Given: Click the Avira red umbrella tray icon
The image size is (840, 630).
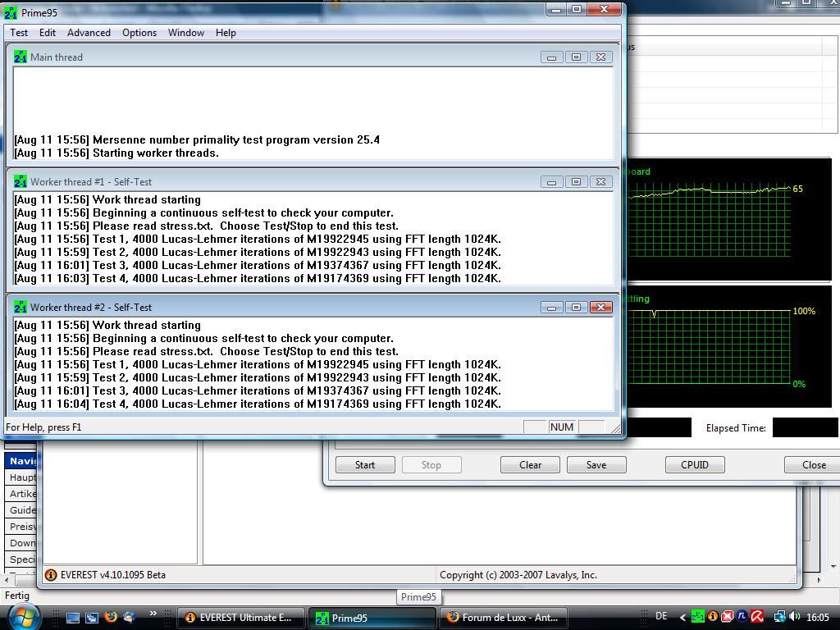Looking at the screenshot, I should click(x=757, y=617).
